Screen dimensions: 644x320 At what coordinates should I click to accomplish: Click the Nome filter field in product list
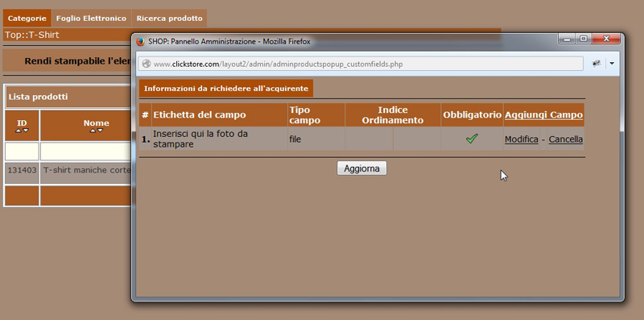coord(85,152)
